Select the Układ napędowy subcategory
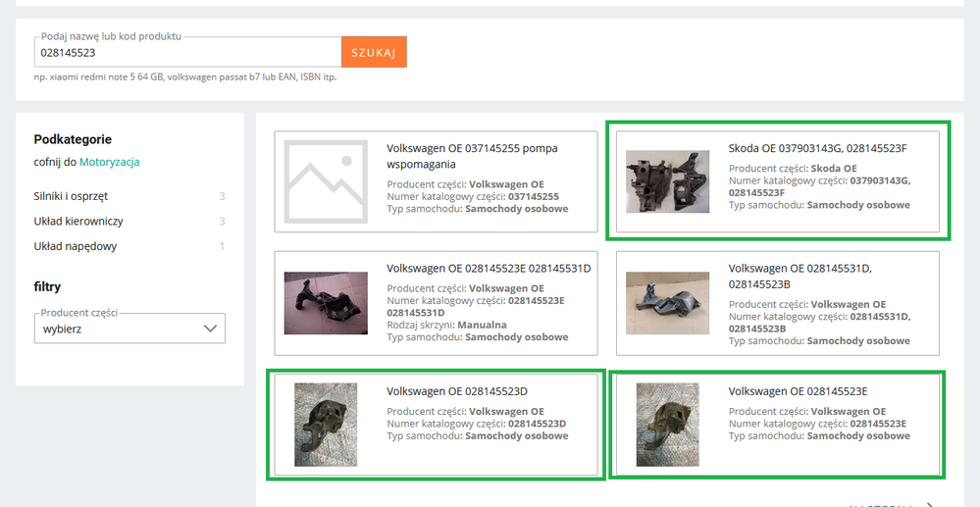The width and height of the screenshot is (980, 507). click(x=75, y=246)
